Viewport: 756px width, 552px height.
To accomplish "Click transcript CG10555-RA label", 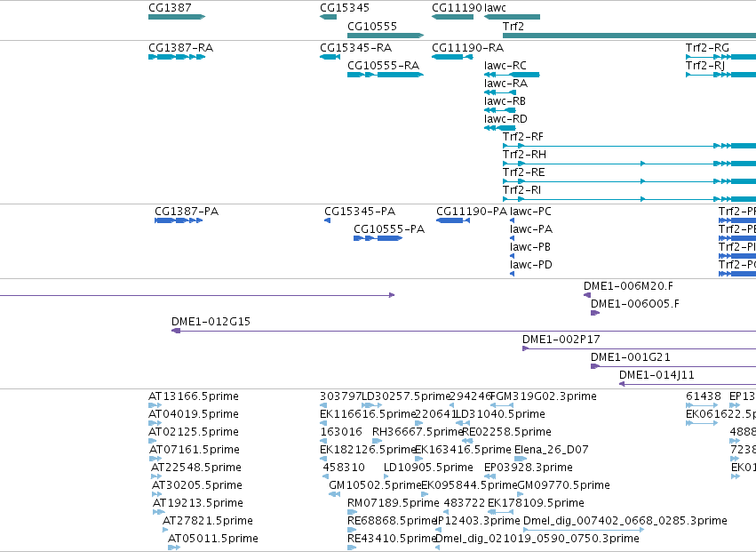I will [x=383, y=66].
